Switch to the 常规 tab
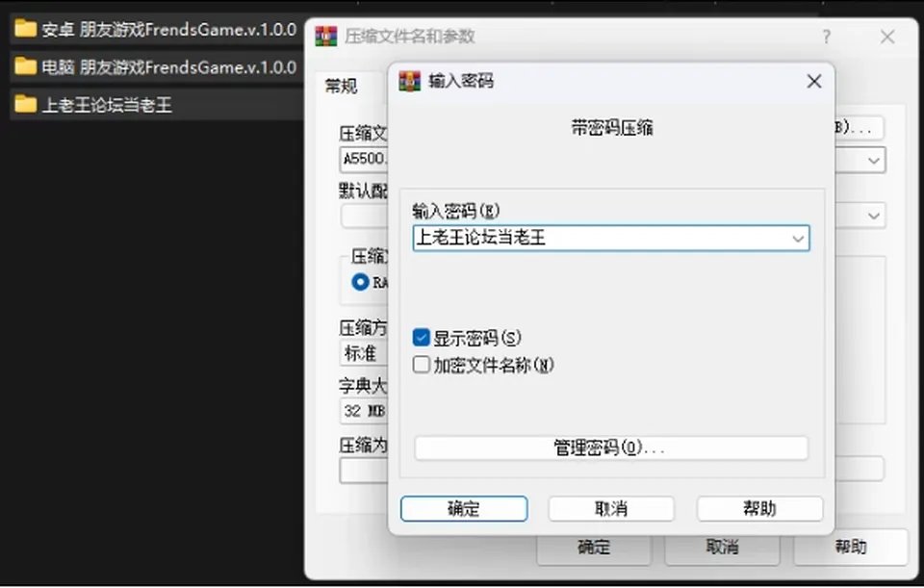Screen dimensions: 924x588 click(x=341, y=87)
